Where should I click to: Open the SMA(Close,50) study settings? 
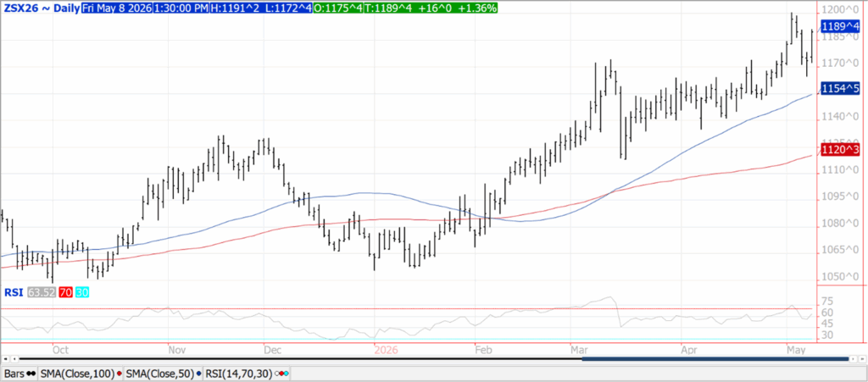click(160, 374)
